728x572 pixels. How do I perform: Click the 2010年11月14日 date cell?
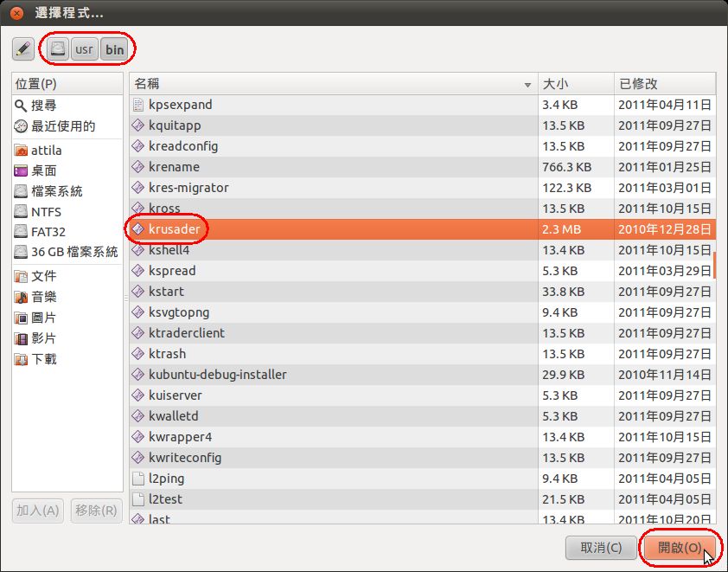[x=664, y=375]
